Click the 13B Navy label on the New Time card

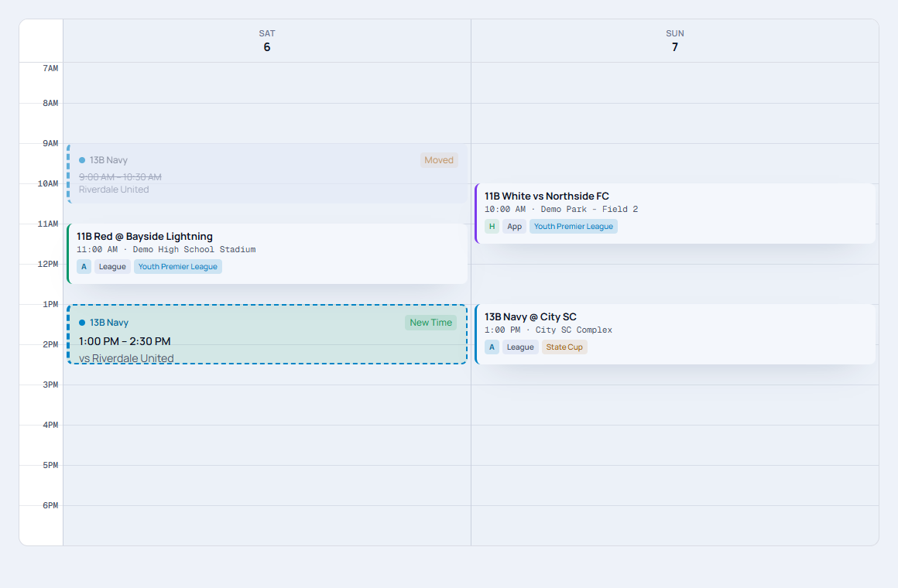pos(109,323)
